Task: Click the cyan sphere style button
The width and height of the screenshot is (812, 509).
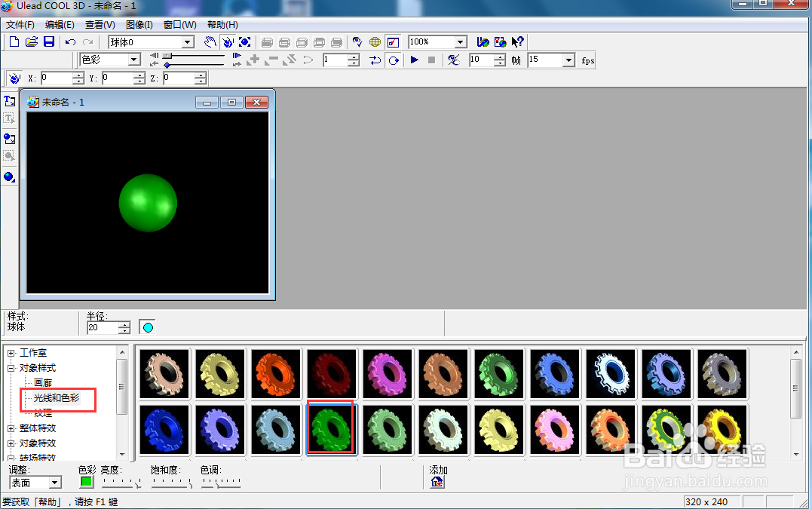Action: pos(148,327)
